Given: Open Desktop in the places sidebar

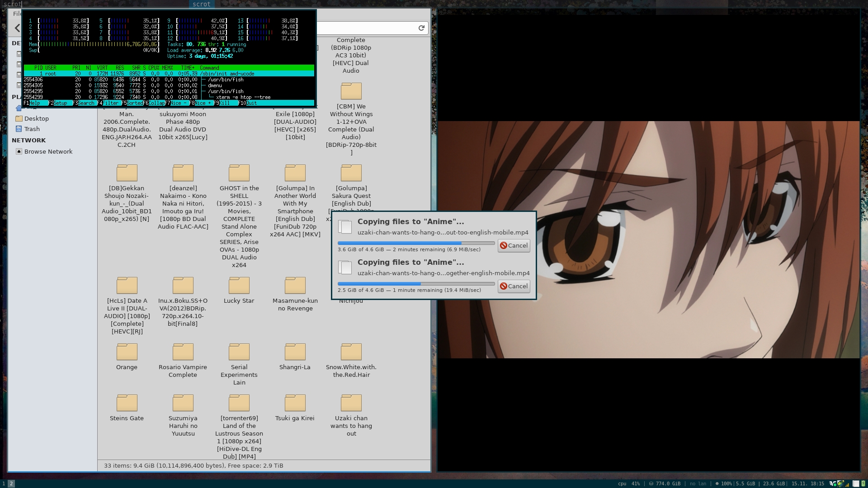Looking at the screenshot, I should (36, 118).
